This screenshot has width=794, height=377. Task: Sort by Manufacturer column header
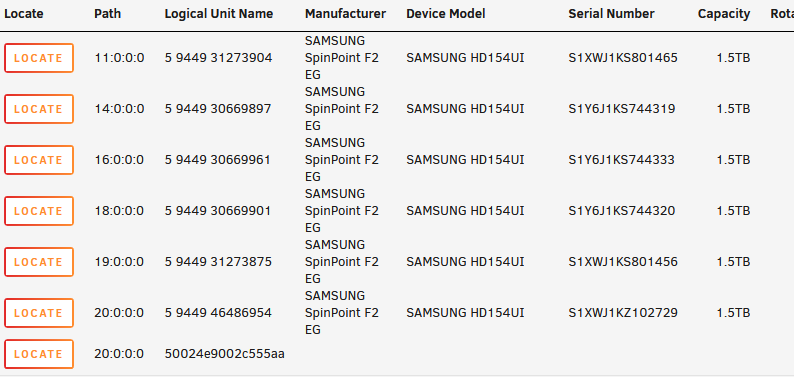pyautogui.click(x=345, y=14)
